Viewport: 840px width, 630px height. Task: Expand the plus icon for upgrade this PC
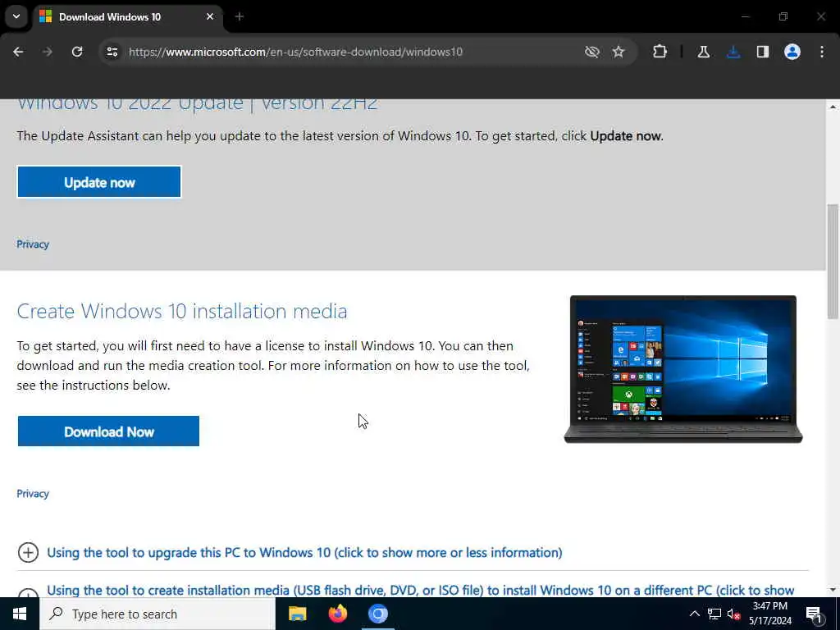[x=28, y=552]
